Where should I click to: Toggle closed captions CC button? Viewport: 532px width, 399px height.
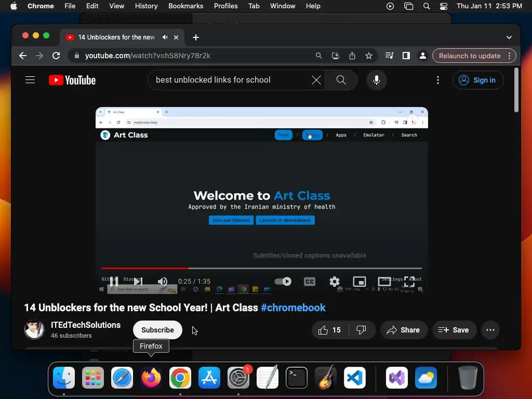point(310,281)
